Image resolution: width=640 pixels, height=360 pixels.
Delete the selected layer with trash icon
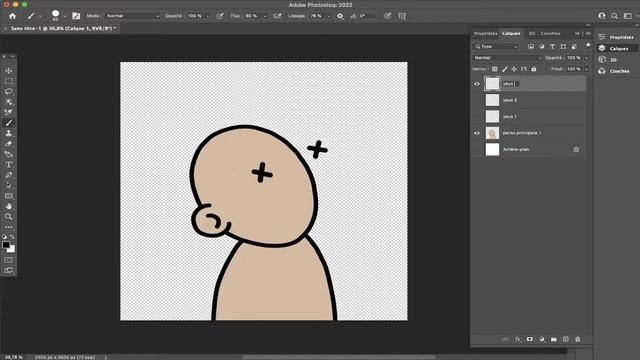pyautogui.click(x=578, y=339)
